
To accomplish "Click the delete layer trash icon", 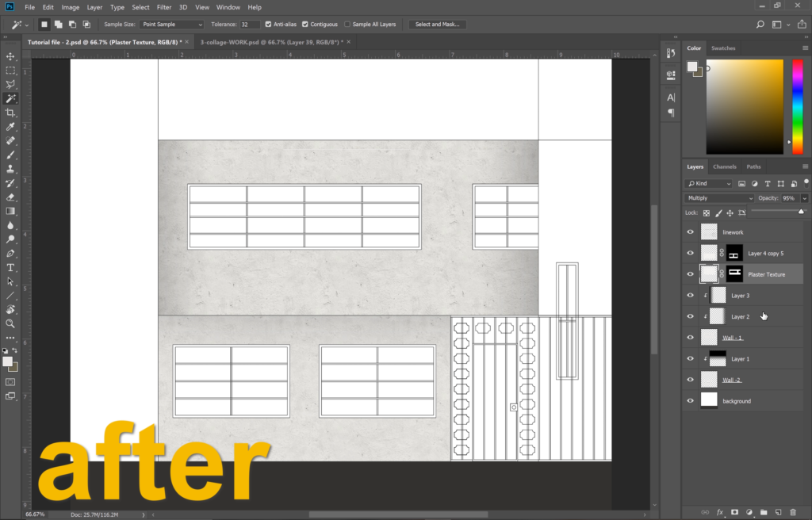I will coord(792,512).
